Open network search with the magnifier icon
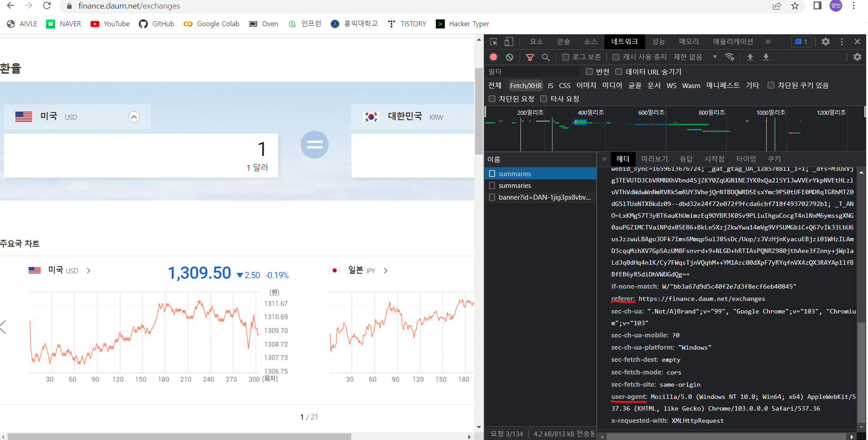Screen dimensions: 868x440 pos(546,57)
